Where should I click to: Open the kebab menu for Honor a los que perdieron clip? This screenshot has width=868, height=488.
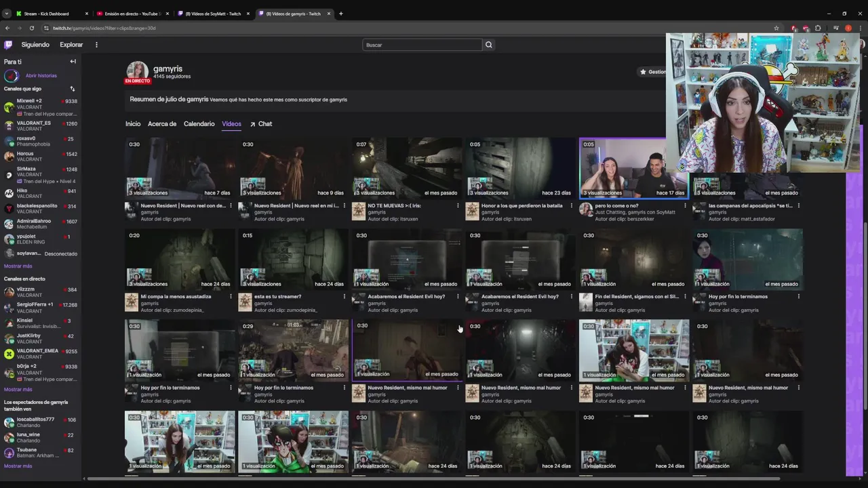571,205
